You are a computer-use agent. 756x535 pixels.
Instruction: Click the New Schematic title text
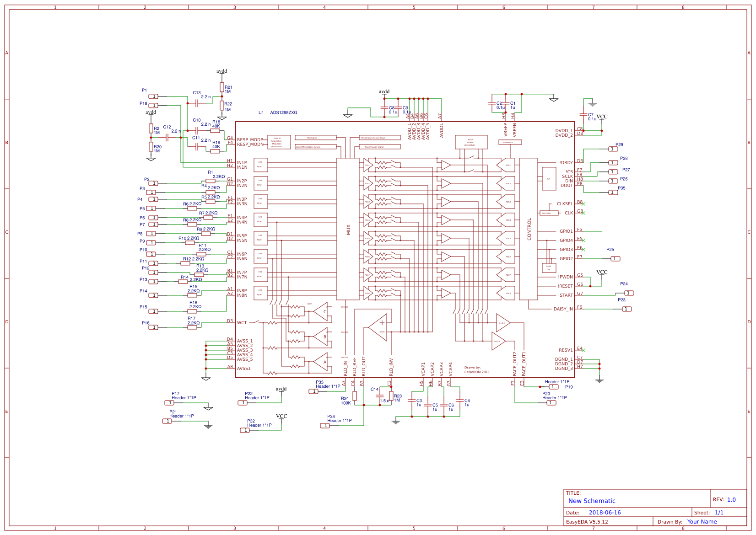[x=591, y=501]
